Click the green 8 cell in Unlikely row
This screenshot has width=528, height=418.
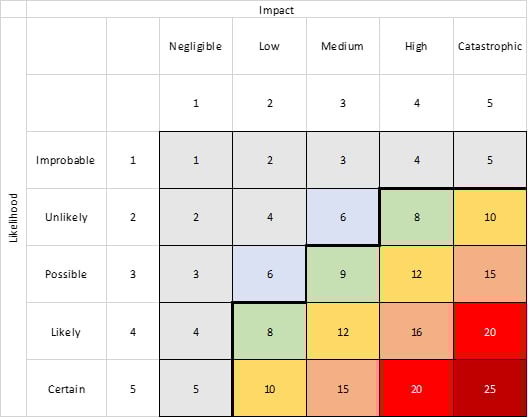[417, 217]
